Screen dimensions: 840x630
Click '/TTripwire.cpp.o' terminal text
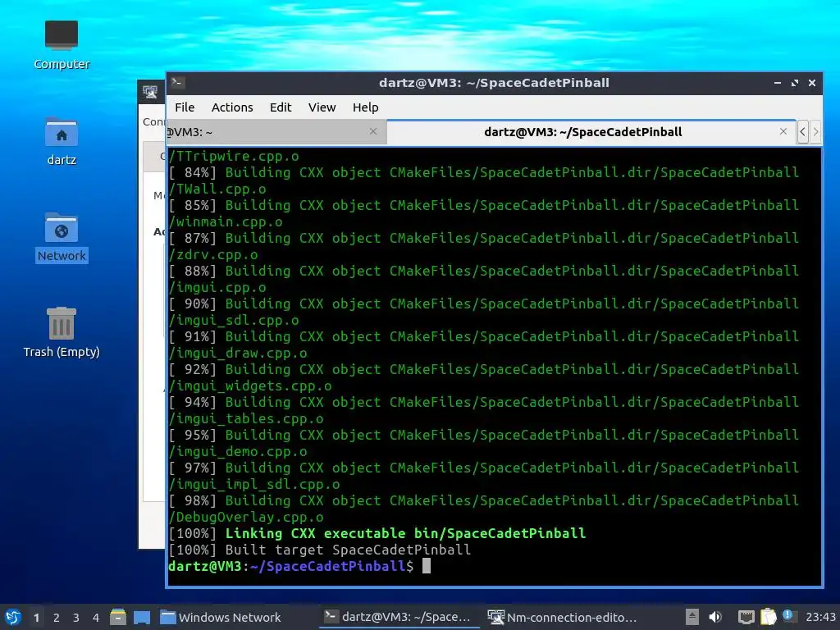pos(234,157)
